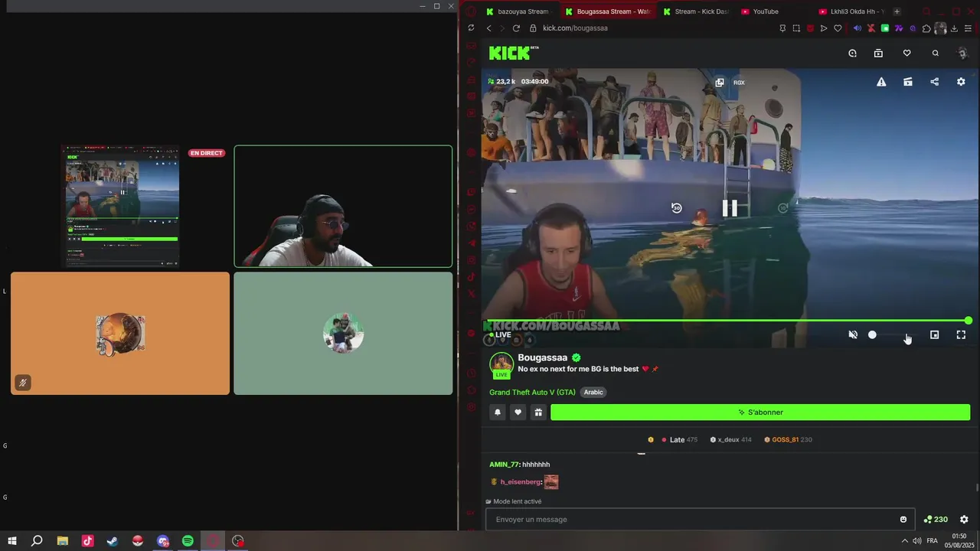Bookmark page using the toolbar heart icon

tap(838, 28)
